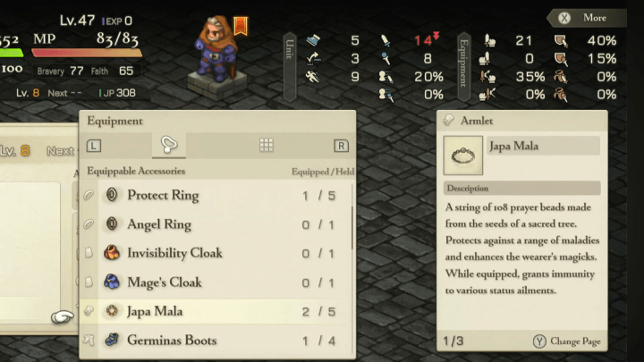
Task: Open the Japa Mala item thumbnail
Action: coord(463,156)
